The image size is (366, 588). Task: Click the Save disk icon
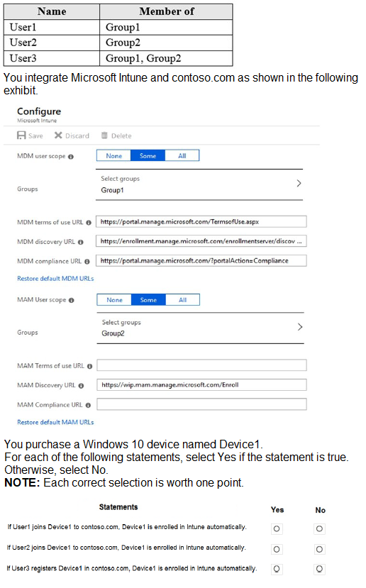tap(21, 135)
